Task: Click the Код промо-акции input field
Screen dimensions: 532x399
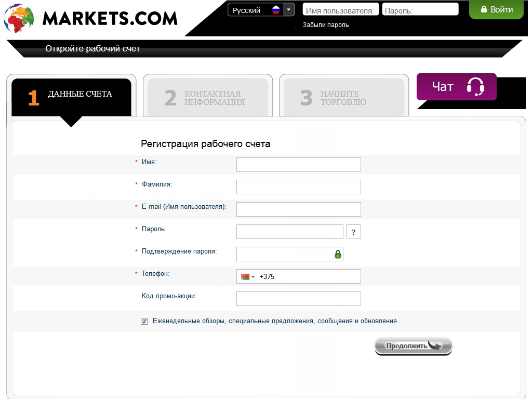Action: click(x=298, y=299)
